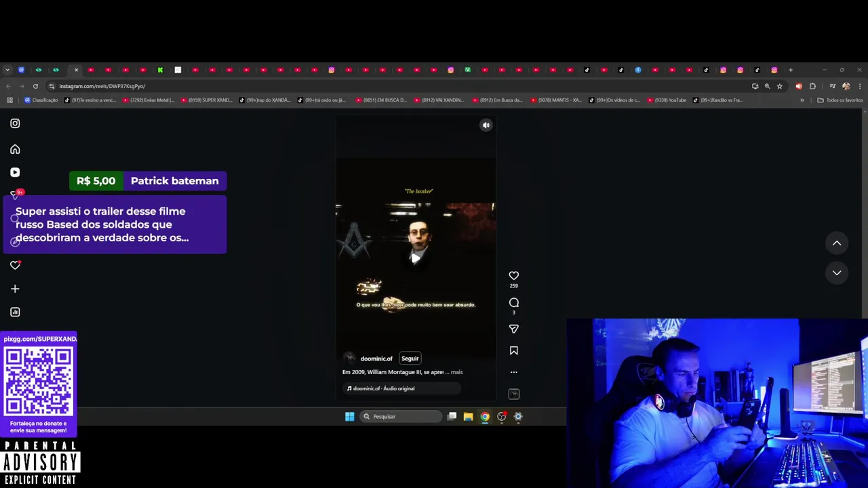Open the reel comments bubble icon
The height and width of the screenshot is (488, 868).
click(513, 302)
